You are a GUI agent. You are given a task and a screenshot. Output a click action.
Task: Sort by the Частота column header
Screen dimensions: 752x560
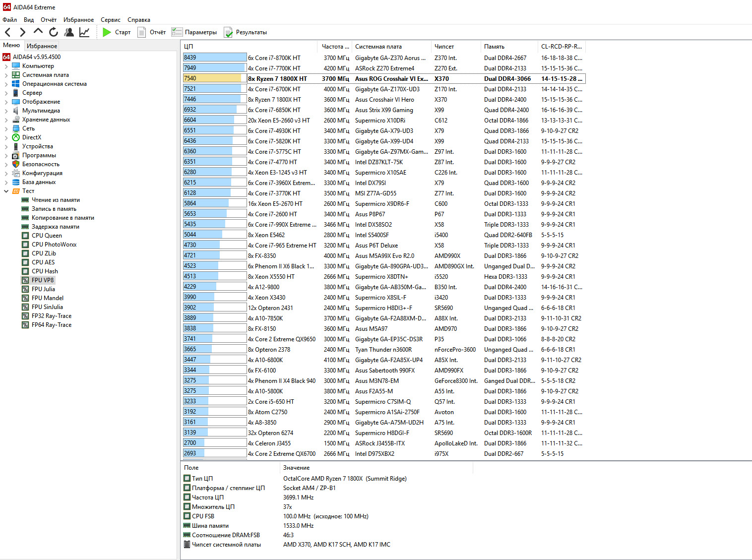pyautogui.click(x=334, y=47)
